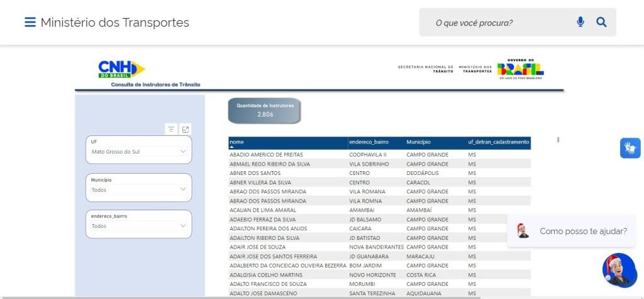Open the hamburger navigation menu

30,23
